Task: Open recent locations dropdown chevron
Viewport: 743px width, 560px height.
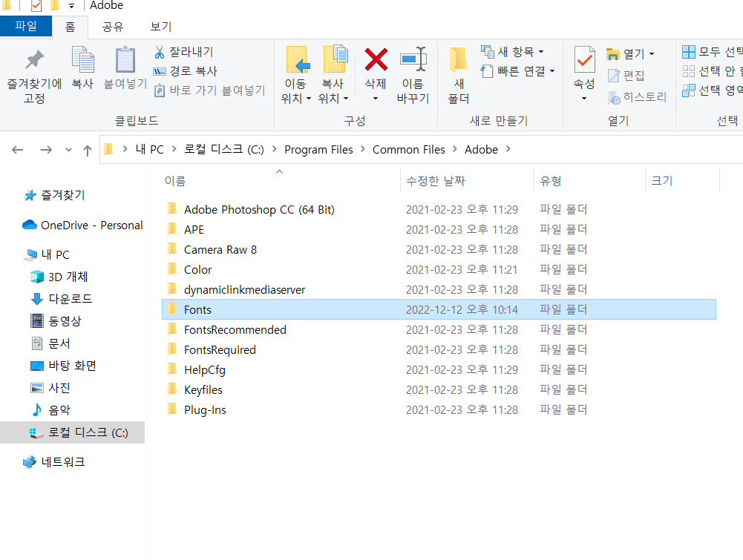Action: [68, 150]
